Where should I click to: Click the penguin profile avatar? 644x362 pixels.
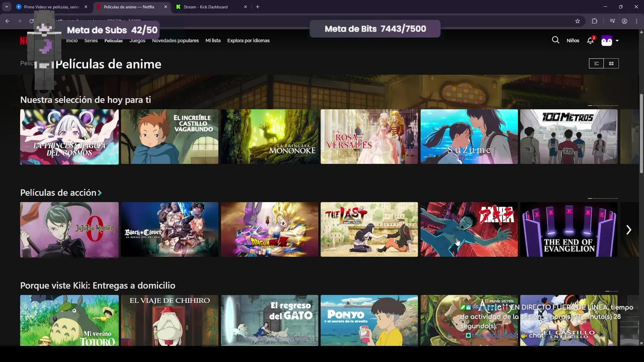click(606, 41)
